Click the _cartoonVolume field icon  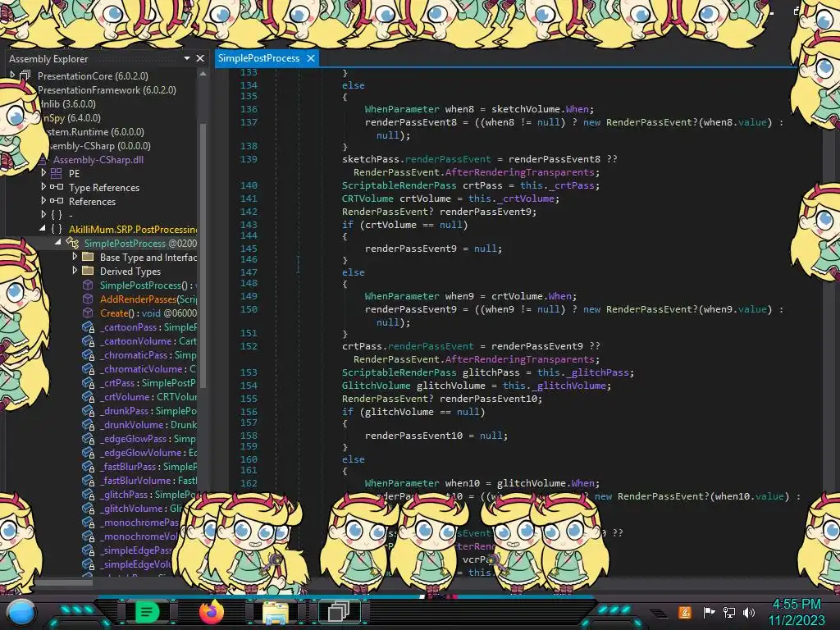point(89,340)
